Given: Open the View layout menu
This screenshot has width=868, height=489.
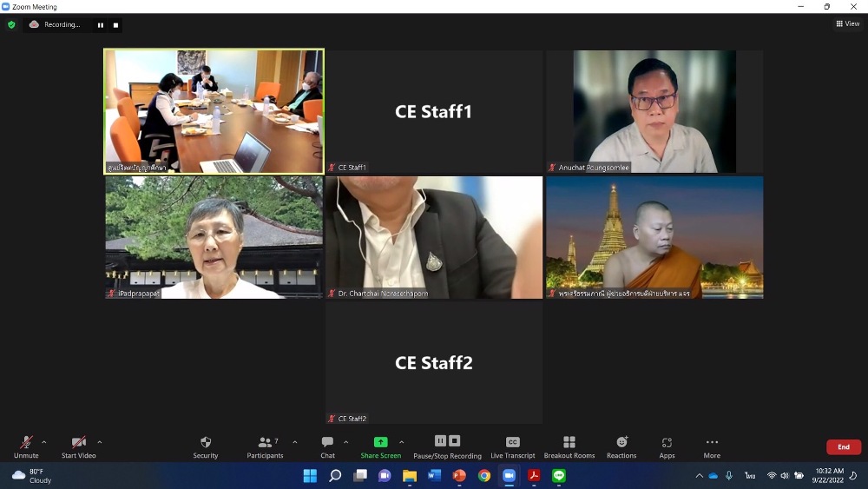Looking at the screenshot, I should click(847, 23).
